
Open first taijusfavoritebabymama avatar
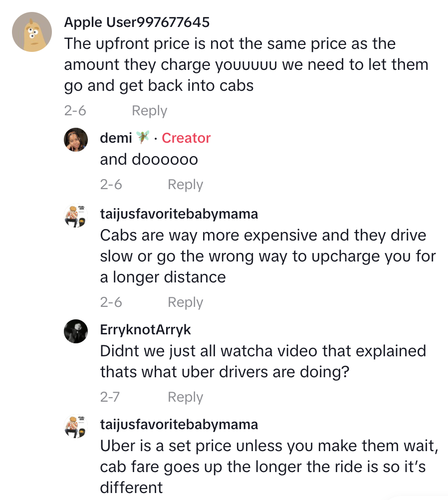[76, 216]
